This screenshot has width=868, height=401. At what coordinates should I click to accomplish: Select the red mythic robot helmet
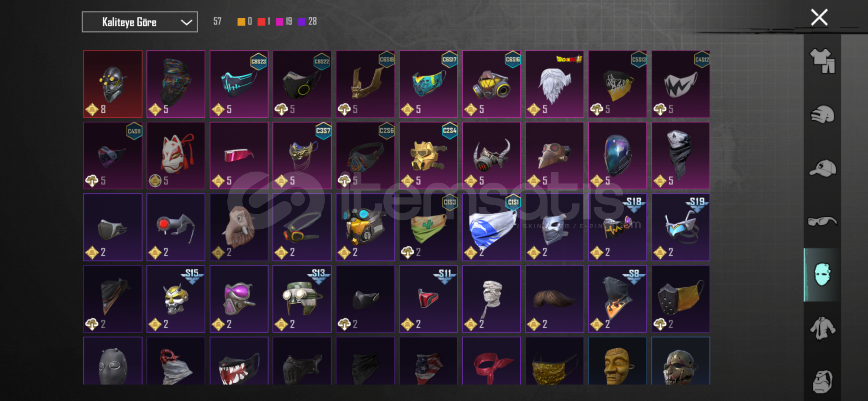(113, 84)
